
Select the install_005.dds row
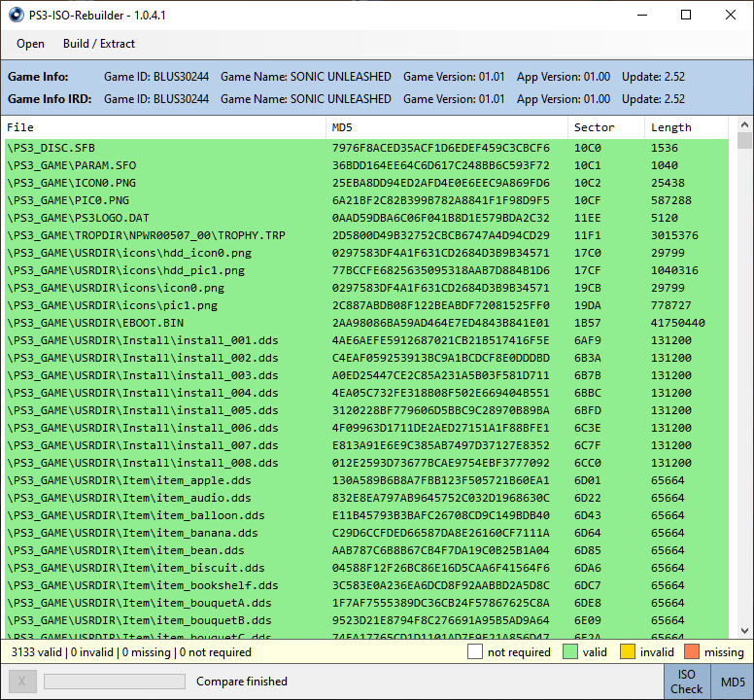[x=366, y=410]
